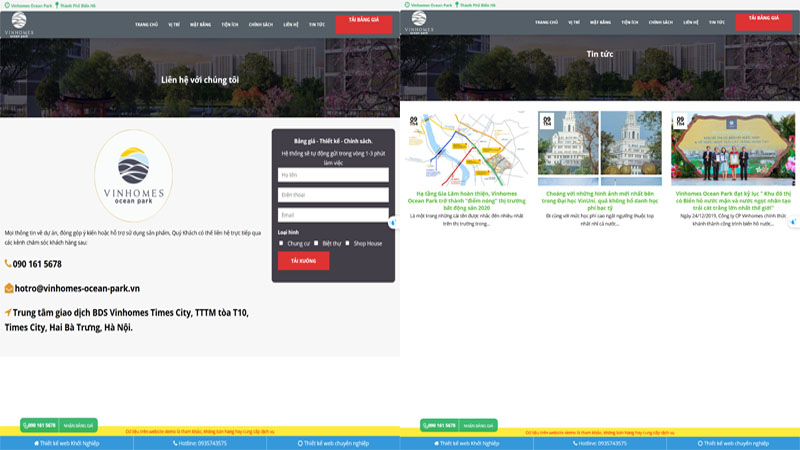Click the Họ tên input field
This screenshot has width=800, height=450.
(333, 175)
